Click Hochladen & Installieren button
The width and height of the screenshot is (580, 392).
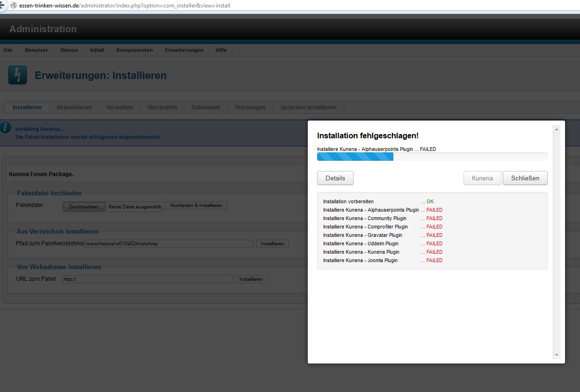196,206
